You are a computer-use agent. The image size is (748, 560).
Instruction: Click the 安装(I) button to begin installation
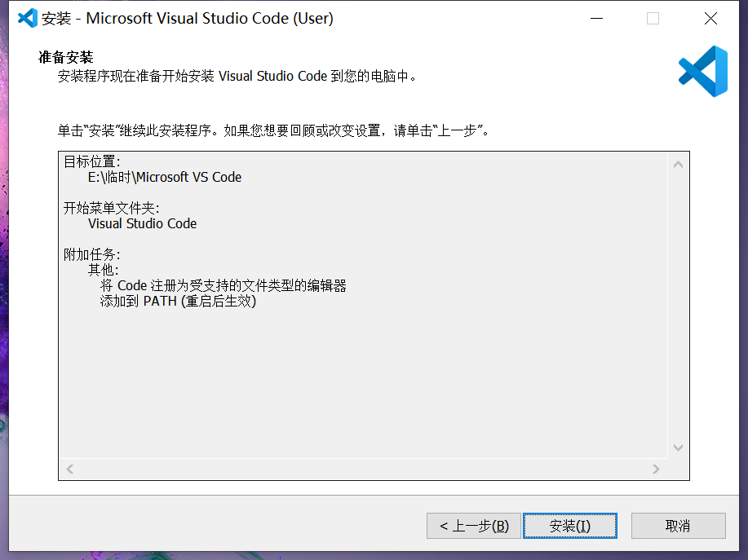(569, 526)
